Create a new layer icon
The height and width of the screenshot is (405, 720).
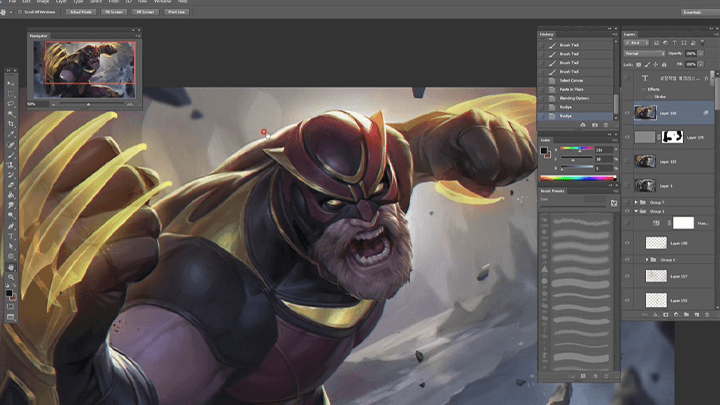697,315
